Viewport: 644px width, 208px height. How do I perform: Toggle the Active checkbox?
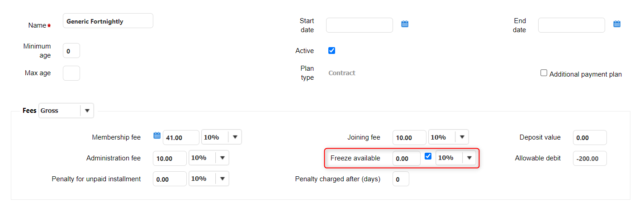click(331, 51)
